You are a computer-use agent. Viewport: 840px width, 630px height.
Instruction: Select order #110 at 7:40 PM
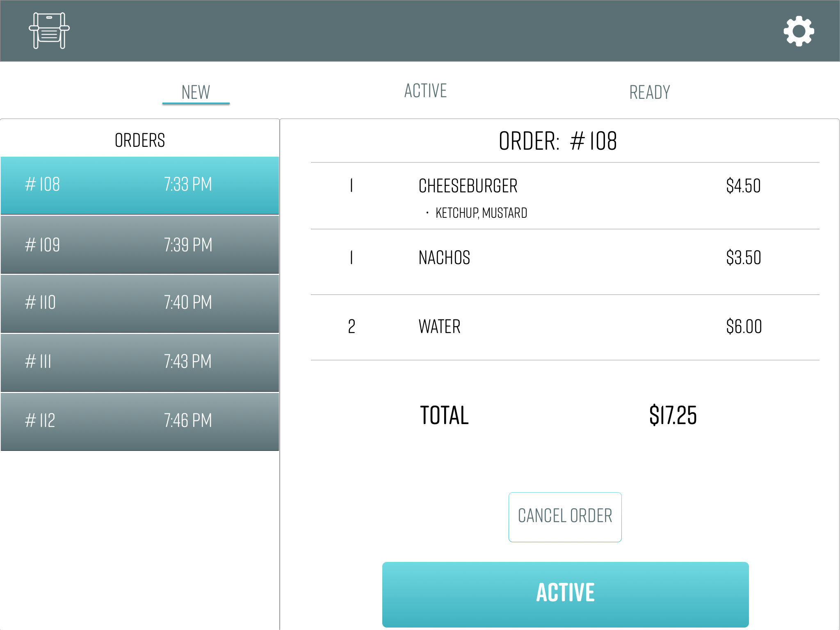[140, 304]
